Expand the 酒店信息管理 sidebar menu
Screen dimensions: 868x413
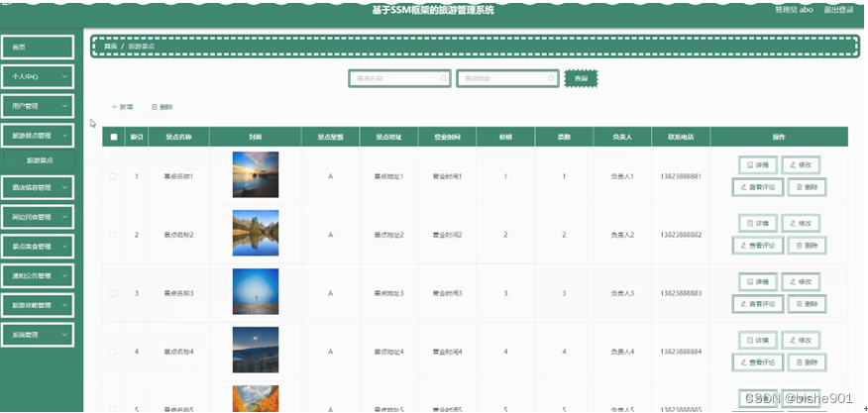[x=37, y=187]
